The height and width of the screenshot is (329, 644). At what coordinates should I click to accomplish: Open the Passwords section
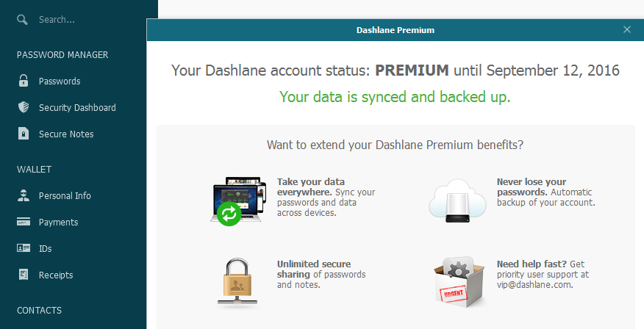click(x=60, y=81)
